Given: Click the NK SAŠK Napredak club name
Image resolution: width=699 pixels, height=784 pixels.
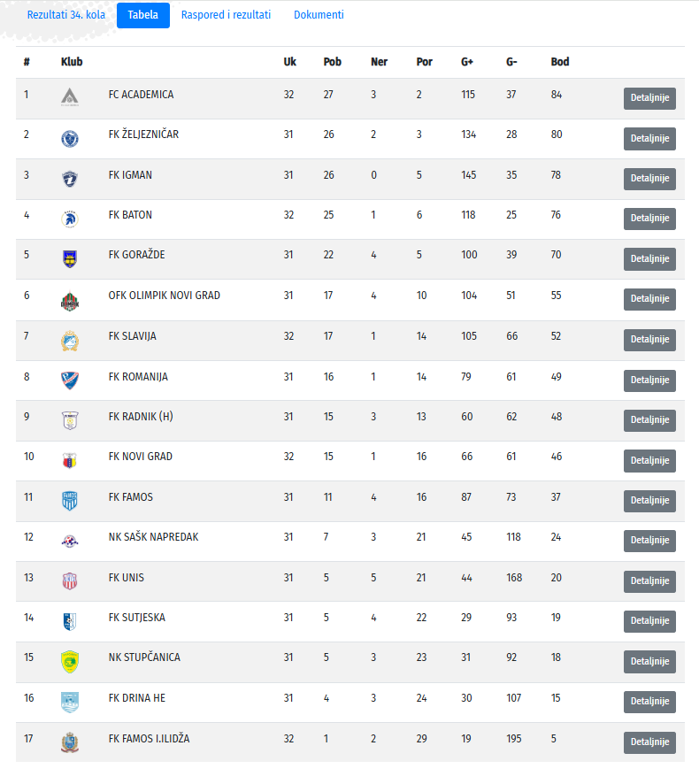Looking at the screenshot, I should 153,537.
